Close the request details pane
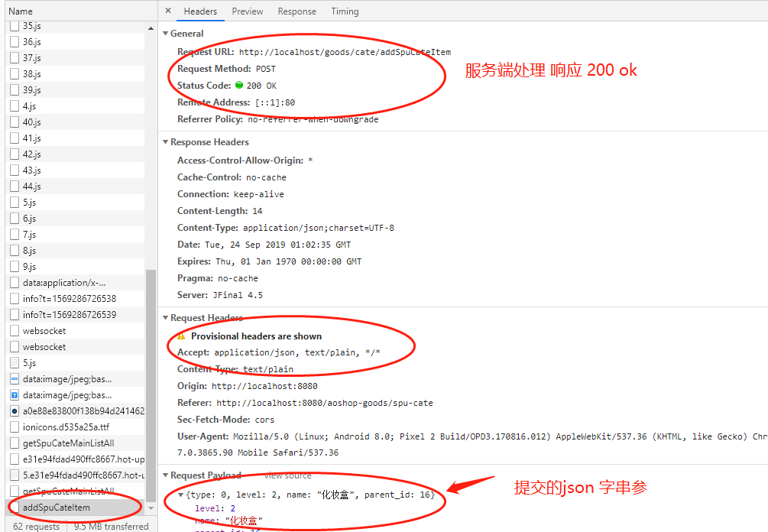This screenshot has width=768, height=532. [x=168, y=10]
